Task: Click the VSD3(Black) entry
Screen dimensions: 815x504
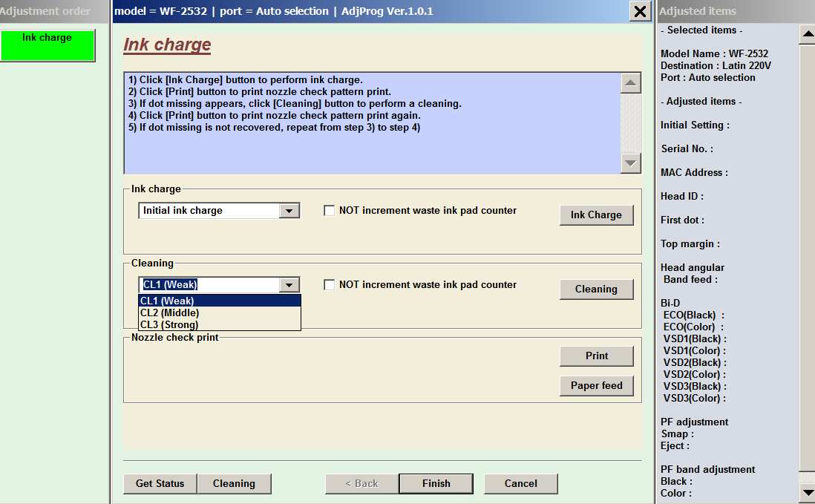Action: point(695,386)
